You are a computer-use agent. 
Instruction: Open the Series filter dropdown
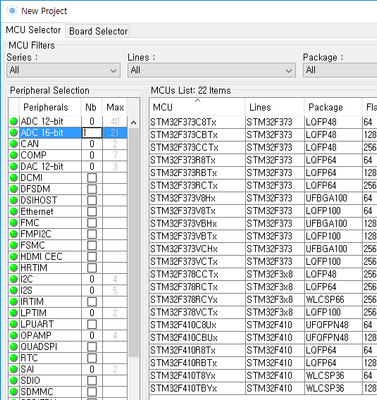pos(63,70)
